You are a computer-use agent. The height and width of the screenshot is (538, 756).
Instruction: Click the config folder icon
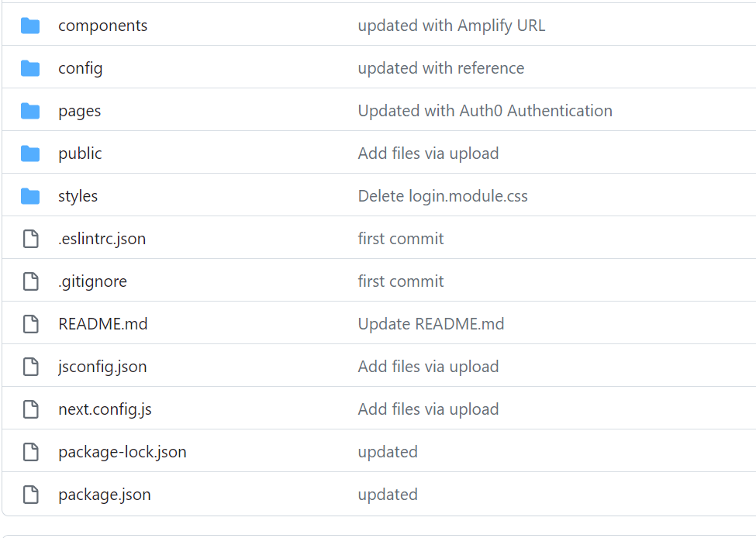click(31, 68)
